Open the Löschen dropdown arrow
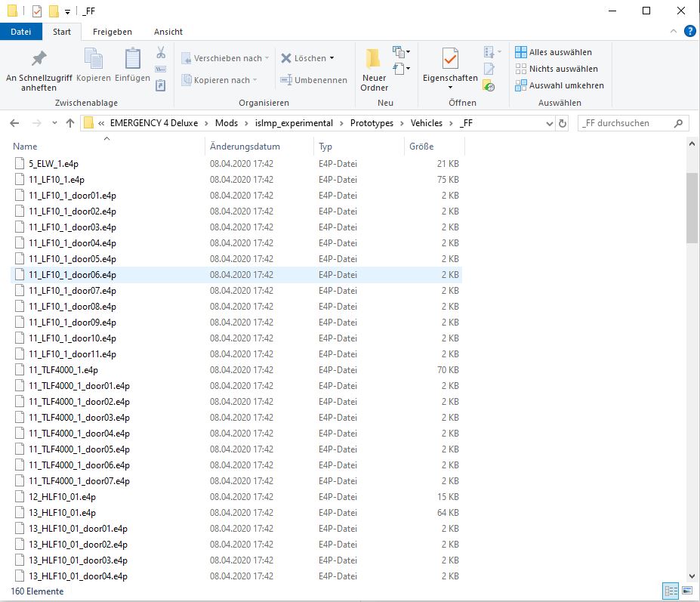This screenshot has height=602, width=700. tap(331, 58)
